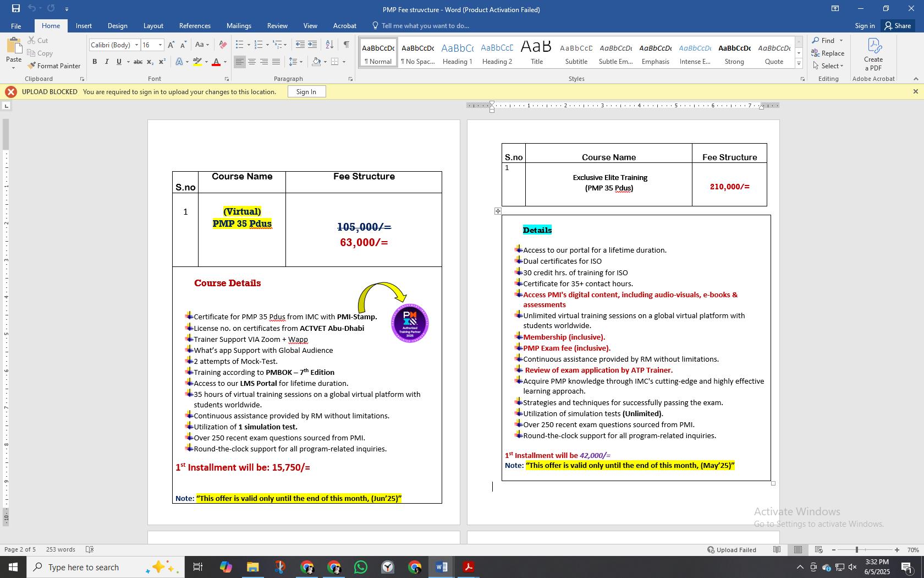Screen dimensions: 924x578
Task: Open proofing errors icon in status bar
Action: [x=90, y=549]
